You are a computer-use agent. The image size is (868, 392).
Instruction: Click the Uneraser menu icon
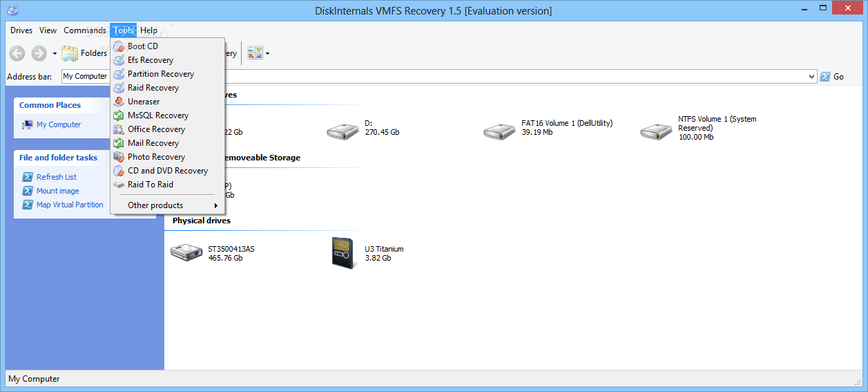(118, 102)
